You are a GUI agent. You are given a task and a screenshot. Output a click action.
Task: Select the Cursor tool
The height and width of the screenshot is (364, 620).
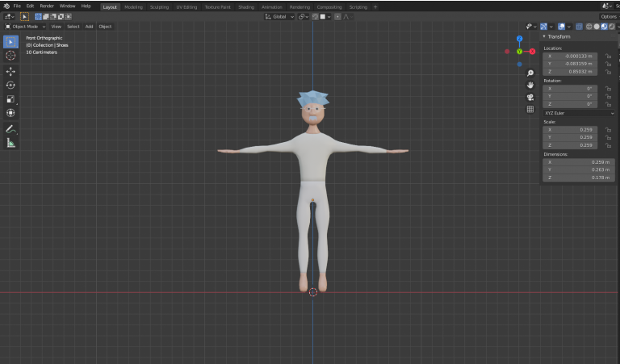click(x=10, y=56)
